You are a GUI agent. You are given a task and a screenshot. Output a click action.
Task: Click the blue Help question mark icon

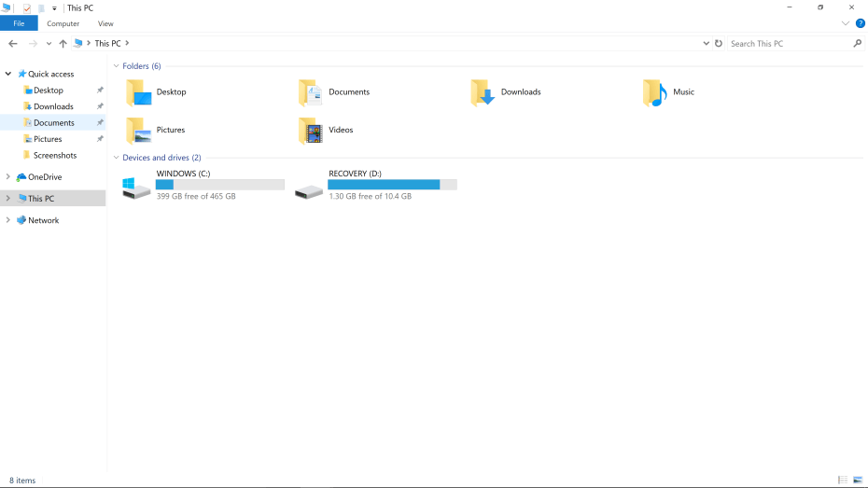click(x=860, y=23)
